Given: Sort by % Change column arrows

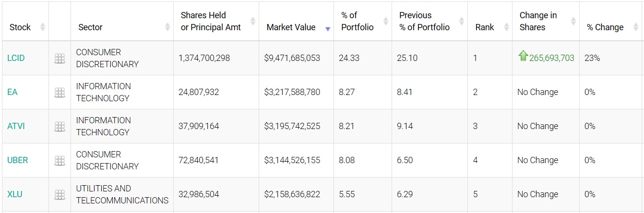Looking at the screenshot, I should (636, 27).
